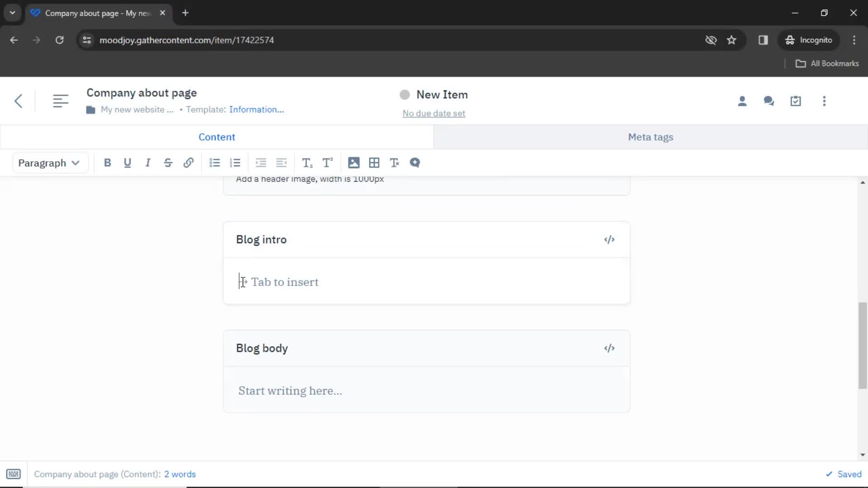Switch to Meta tags tab
The image size is (868, 488).
(x=651, y=137)
